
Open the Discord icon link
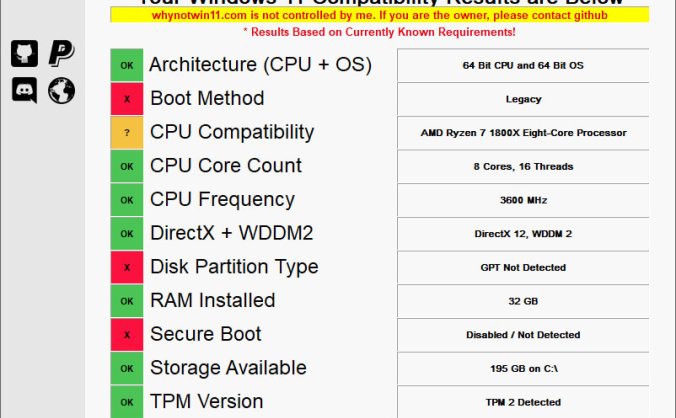point(24,91)
